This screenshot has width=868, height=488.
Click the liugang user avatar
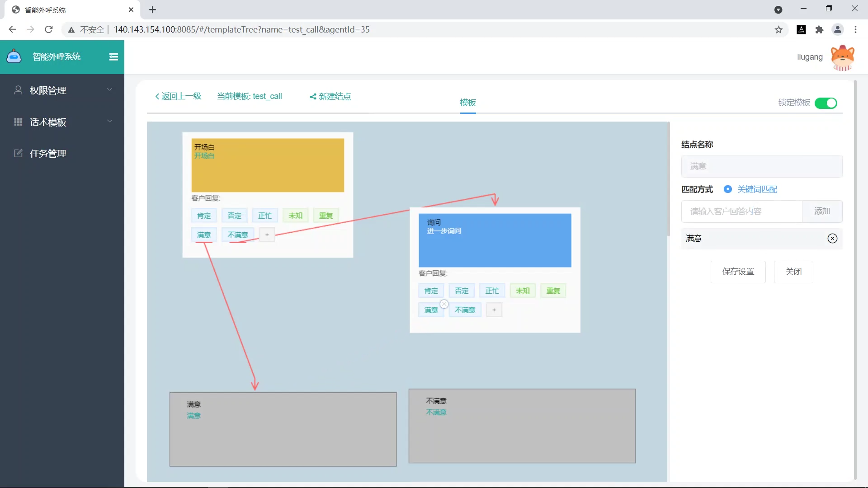[x=842, y=57]
